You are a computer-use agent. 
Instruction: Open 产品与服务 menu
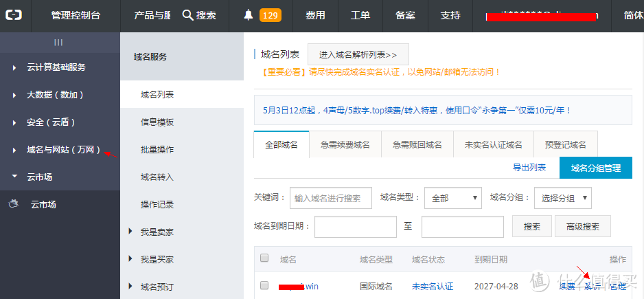pyautogui.click(x=152, y=16)
